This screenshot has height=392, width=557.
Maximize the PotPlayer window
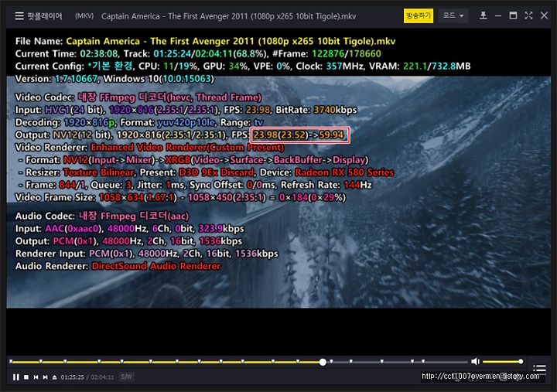pos(513,15)
